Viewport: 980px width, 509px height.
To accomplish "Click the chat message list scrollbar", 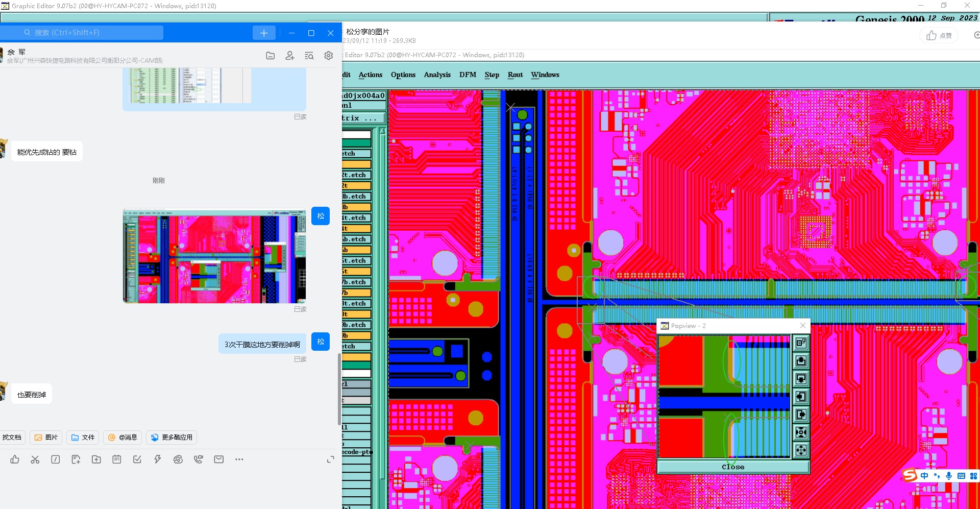I will 339,389.
